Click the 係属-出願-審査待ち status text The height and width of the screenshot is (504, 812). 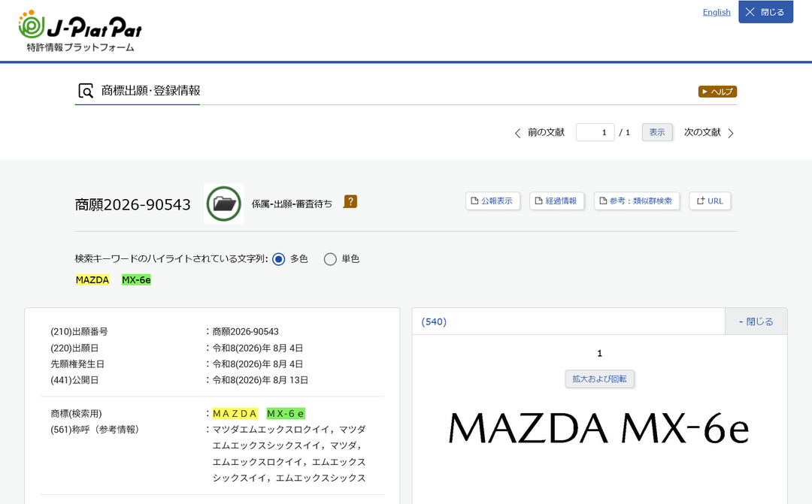pyautogui.click(x=292, y=204)
